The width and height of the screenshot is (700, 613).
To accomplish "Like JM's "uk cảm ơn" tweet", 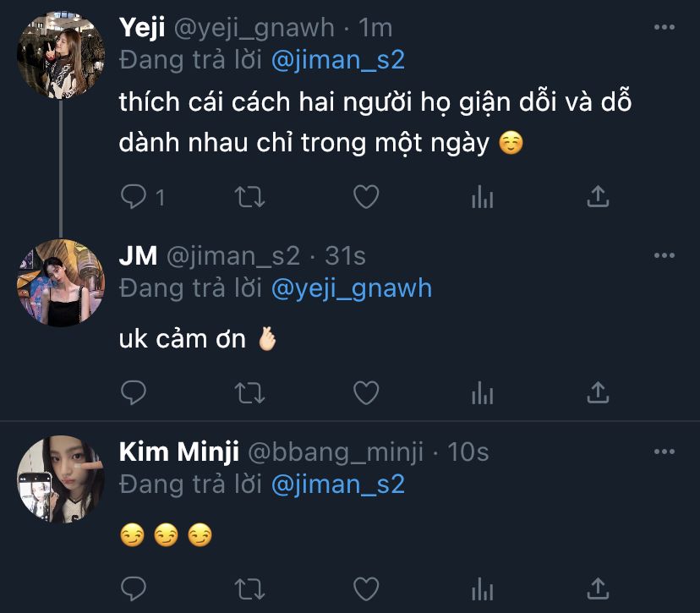I will point(365,392).
